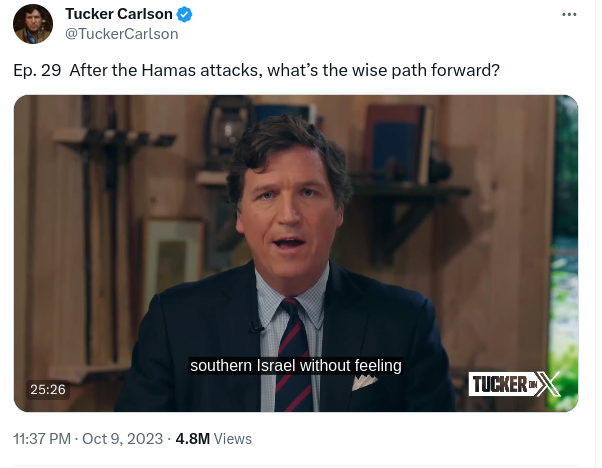Click the X logo in video watermark
Viewport: 602px width, 468px height.
click(x=547, y=385)
